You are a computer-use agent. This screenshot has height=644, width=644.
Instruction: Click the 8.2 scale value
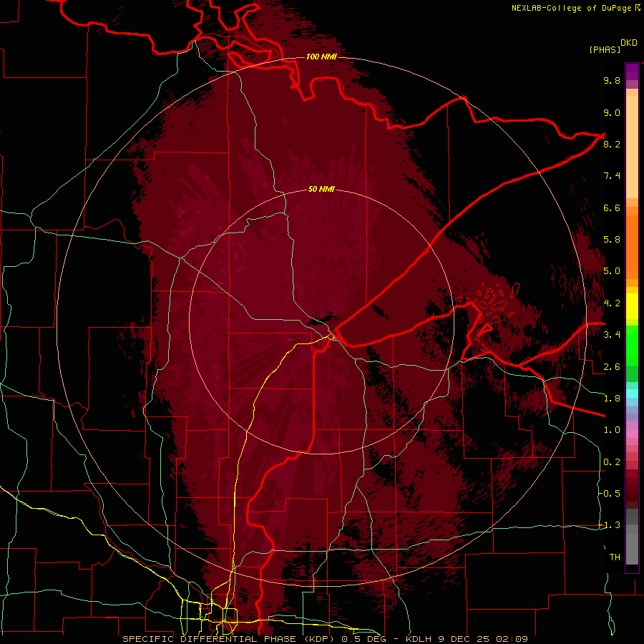612,145
